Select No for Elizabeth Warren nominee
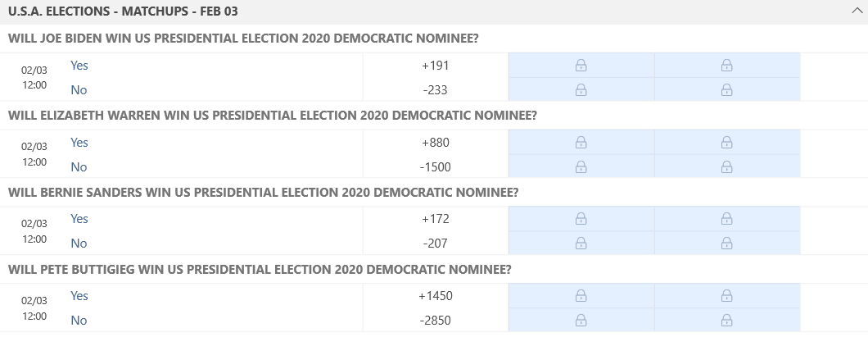Image resolution: width=868 pixels, height=337 pixels. pyautogui.click(x=79, y=166)
